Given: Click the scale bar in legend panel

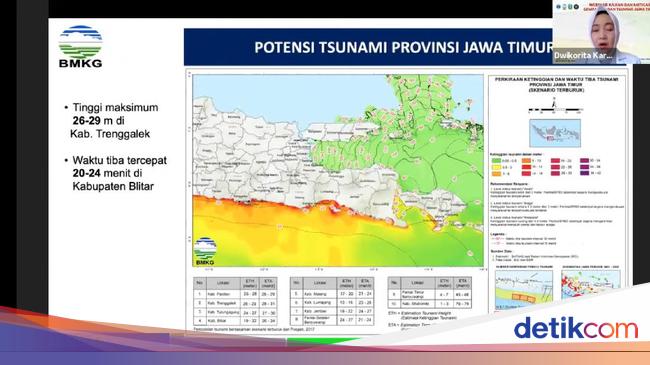Looking at the screenshot, I should 555,111.
